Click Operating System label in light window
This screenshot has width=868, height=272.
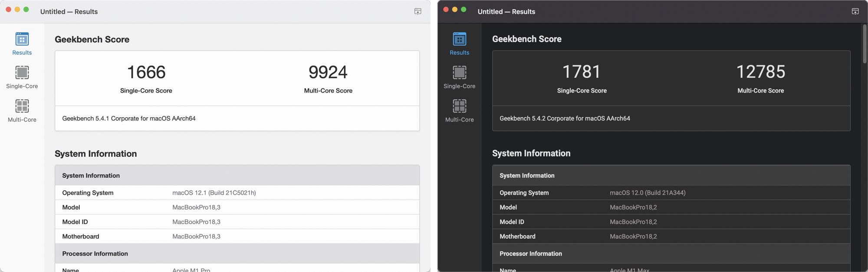click(88, 192)
